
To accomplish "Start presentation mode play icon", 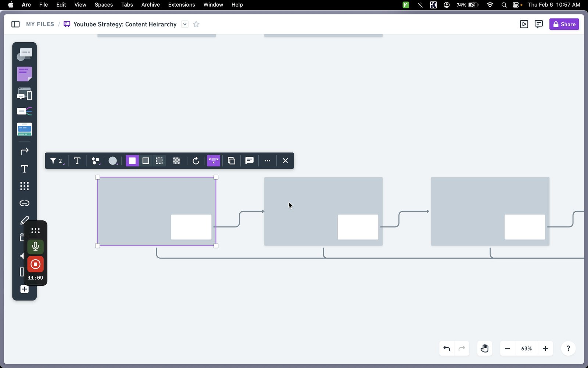I will 524,24.
